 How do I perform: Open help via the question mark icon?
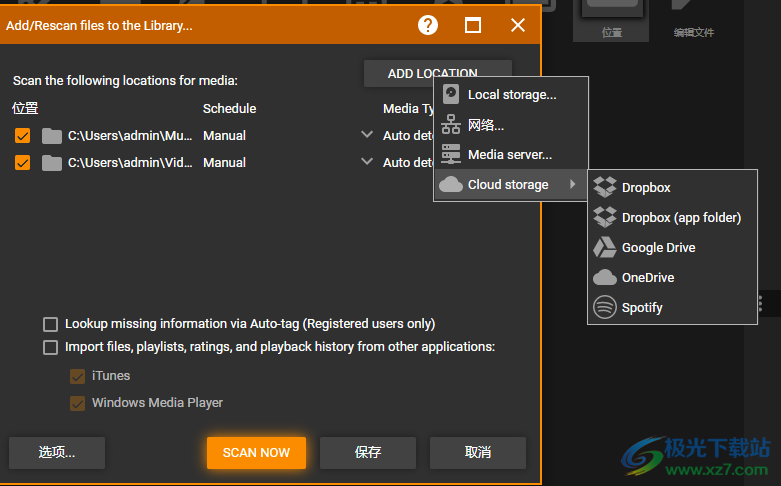(428, 25)
